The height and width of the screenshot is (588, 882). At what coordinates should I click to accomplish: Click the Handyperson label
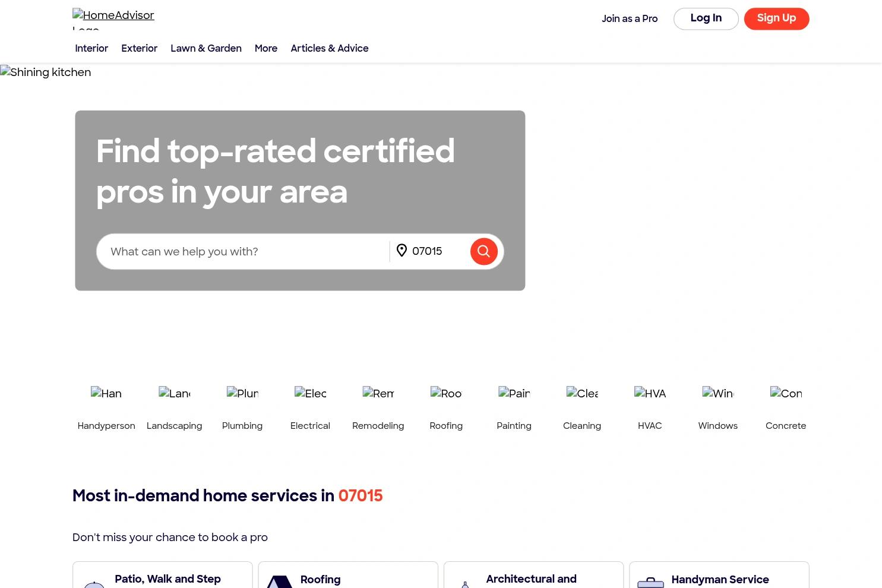(x=106, y=426)
